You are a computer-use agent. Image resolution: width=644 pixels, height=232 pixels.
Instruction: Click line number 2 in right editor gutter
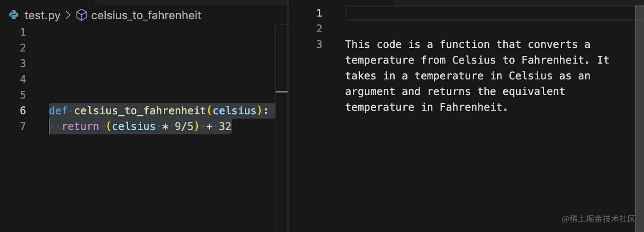319,29
